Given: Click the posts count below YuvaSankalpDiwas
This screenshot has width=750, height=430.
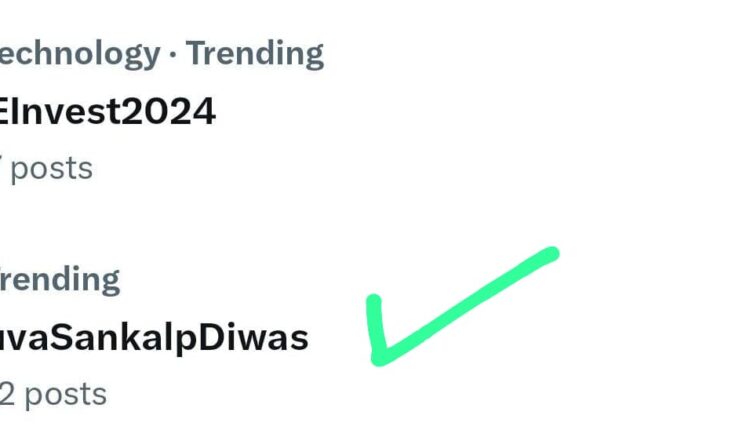Looking at the screenshot, I should point(53,393).
